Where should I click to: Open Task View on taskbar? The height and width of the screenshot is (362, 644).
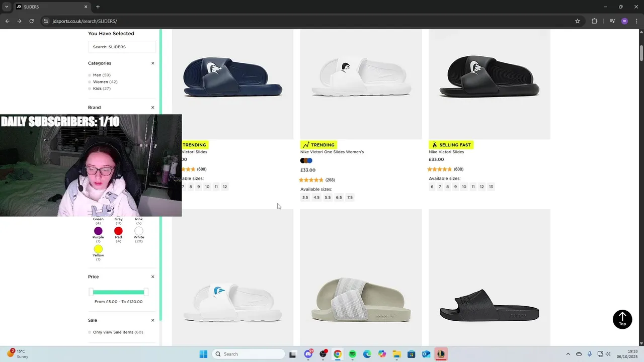tap(293, 354)
